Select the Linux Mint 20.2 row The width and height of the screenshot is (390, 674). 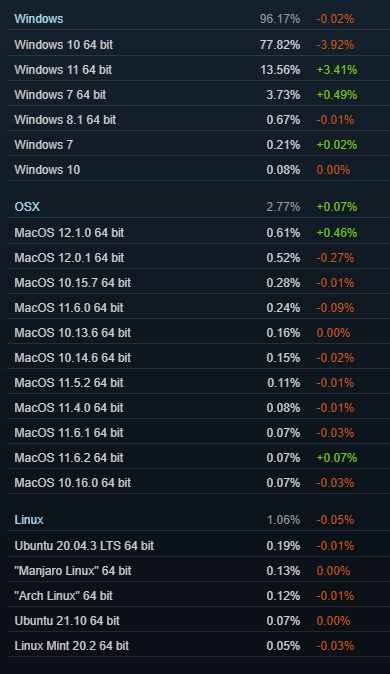point(198,645)
